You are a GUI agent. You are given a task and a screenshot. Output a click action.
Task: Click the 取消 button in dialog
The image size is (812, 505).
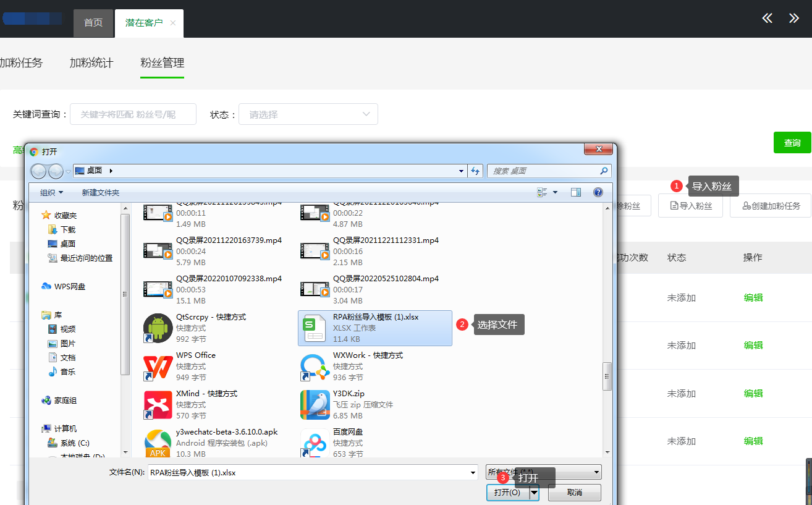point(574,493)
